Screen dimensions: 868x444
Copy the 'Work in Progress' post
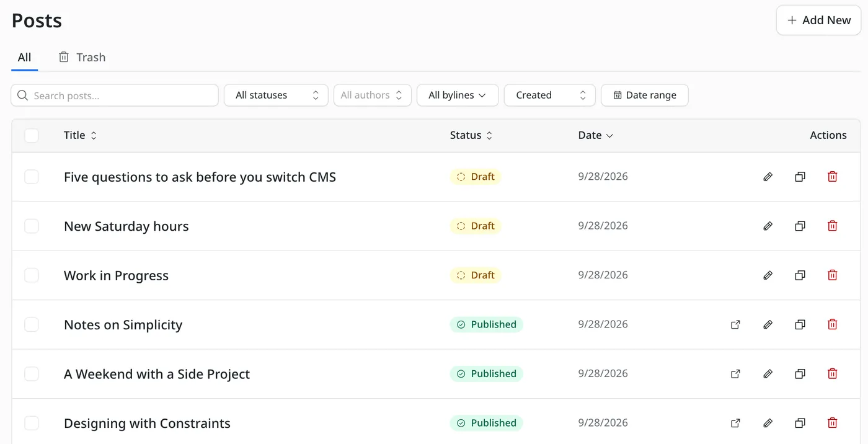pyautogui.click(x=800, y=275)
